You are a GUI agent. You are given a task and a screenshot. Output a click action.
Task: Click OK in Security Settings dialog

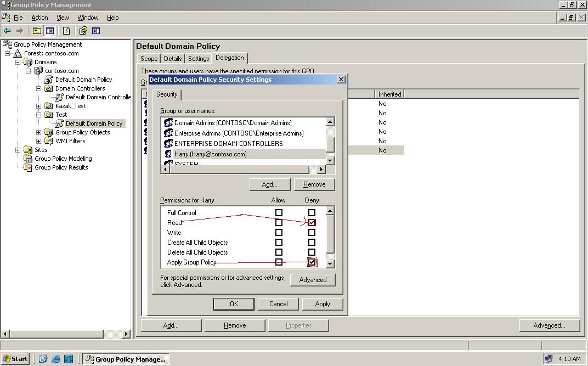(234, 304)
